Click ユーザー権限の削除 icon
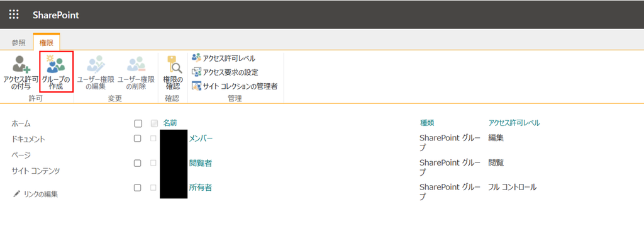Image resolution: width=644 pixels, height=233 pixels. 136,65
